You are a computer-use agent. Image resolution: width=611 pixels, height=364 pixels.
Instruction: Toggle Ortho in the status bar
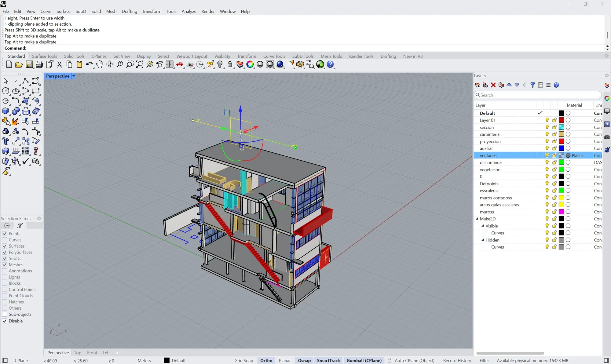(x=266, y=361)
